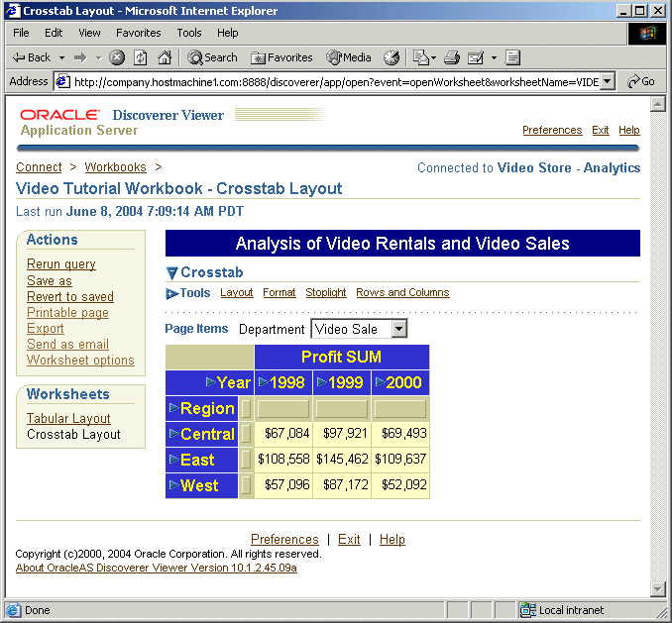Click Export action link
The image size is (672, 623).
coord(46,329)
